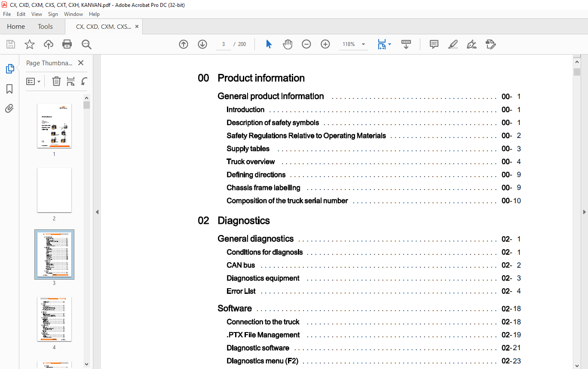Click the scrolling mode keyboard icon

[x=406, y=44]
